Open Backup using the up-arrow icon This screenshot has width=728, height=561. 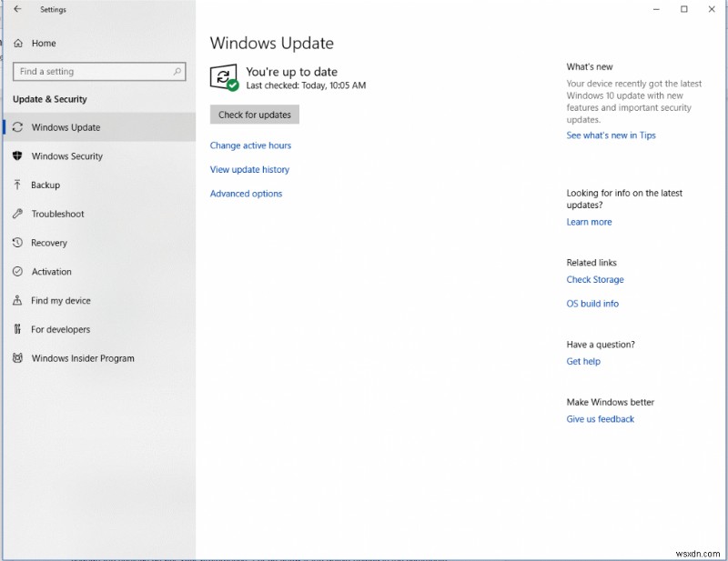tap(15, 185)
